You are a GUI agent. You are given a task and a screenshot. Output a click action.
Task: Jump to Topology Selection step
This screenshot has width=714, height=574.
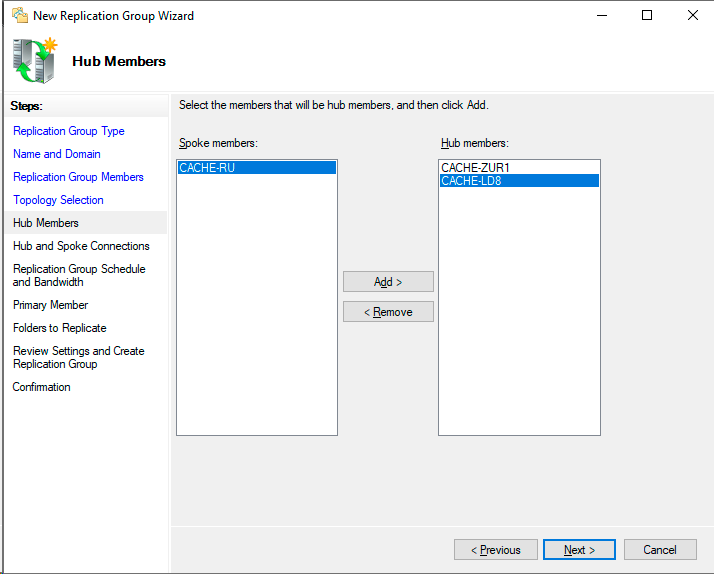click(x=58, y=200)
